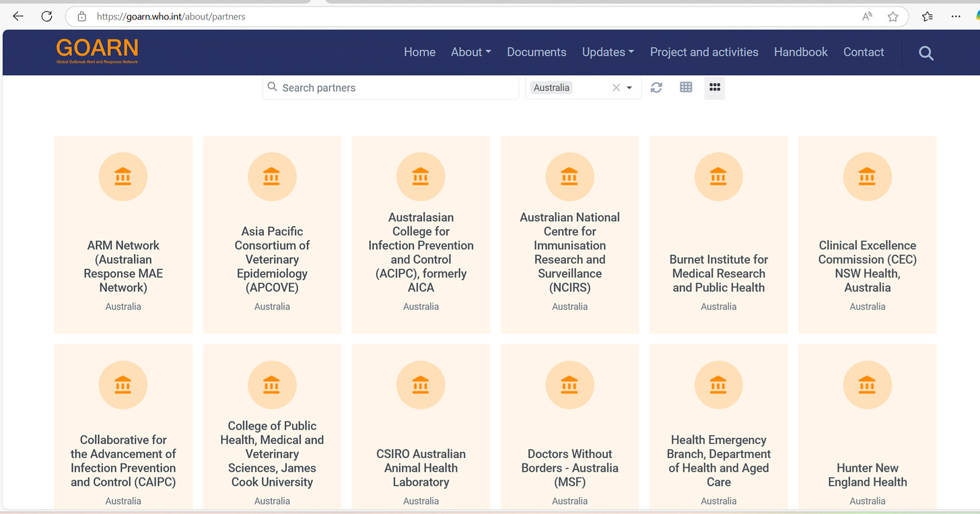Open Australian National Centre for Immunisation Research
Viewport: 980px width, 514px height.
[569, 252]
